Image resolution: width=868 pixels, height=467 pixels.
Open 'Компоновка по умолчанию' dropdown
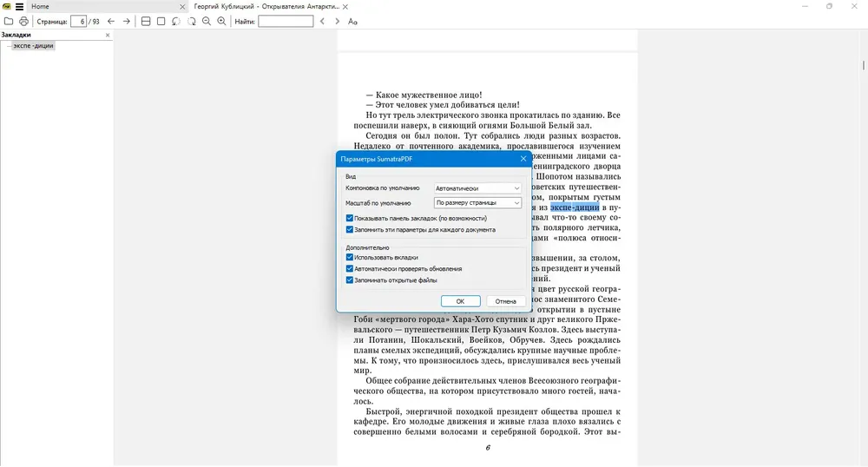(477, 188)
